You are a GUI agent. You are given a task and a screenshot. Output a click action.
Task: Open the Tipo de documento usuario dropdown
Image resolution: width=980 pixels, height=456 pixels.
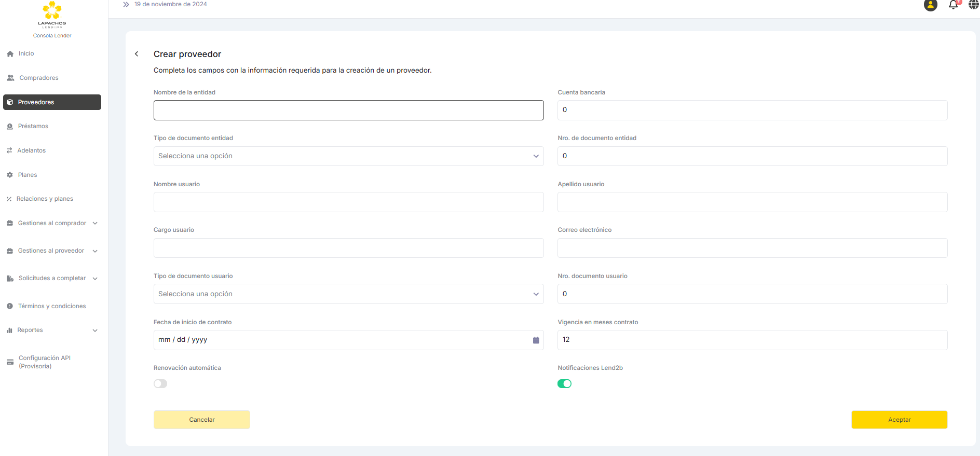point(348,294)
